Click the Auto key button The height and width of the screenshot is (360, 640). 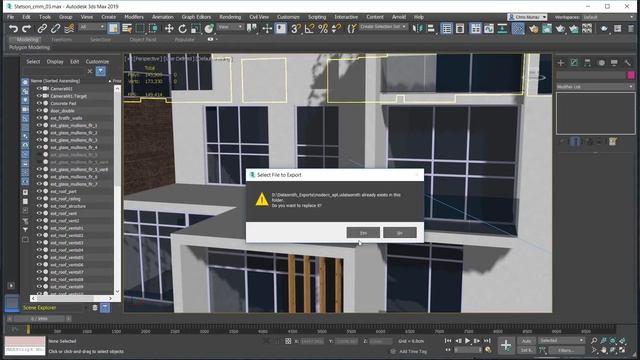527,341
